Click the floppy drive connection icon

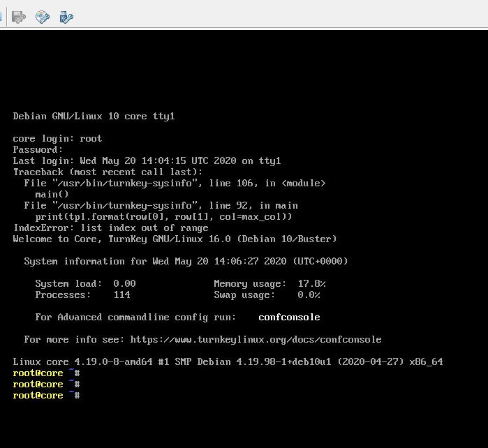coord(19,17)
